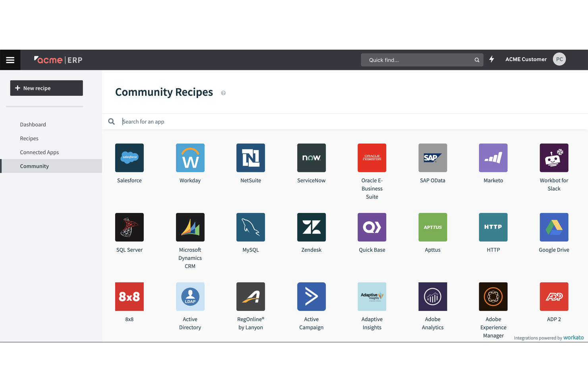Switch to the Dashboard section
This screenshot has width=588, height=392.
pyautogui.click(x=33, y=124)
